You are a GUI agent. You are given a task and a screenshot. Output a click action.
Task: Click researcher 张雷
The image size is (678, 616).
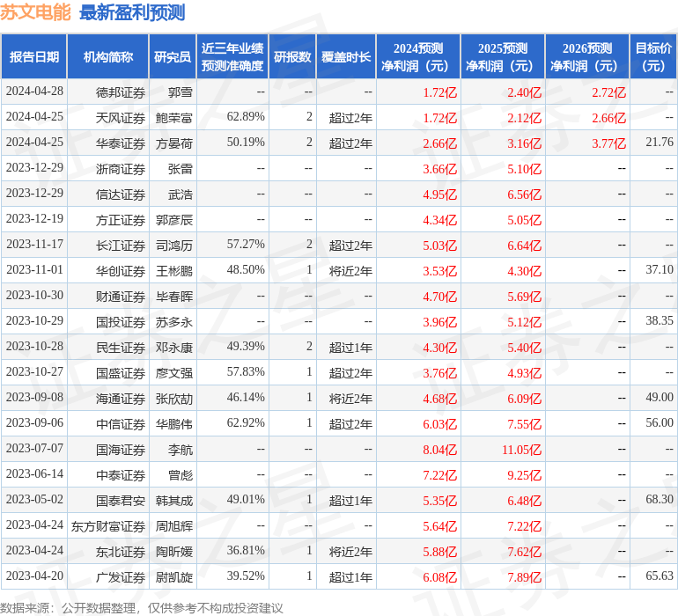[x=181, y=169]
